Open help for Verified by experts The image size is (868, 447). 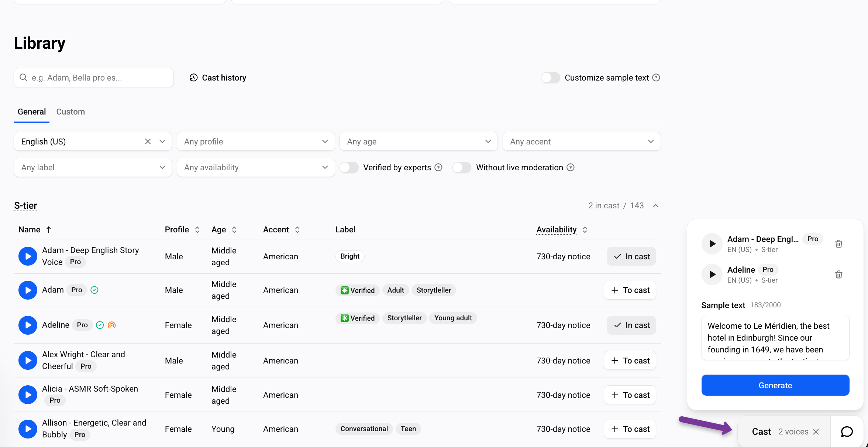point(438,167)
